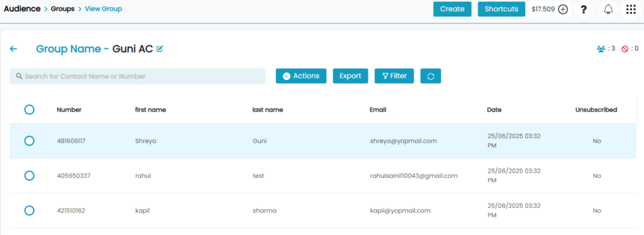Click the search magnifier icon

coord(19,76)
